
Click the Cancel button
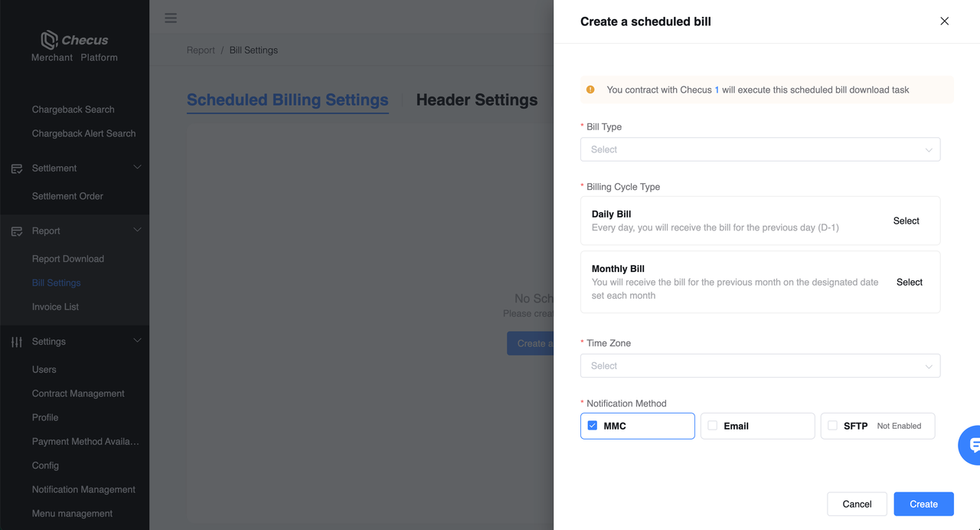(857, 504)
